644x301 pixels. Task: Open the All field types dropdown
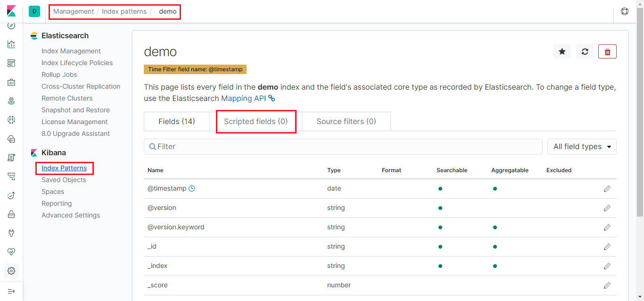tap(582, 147)
